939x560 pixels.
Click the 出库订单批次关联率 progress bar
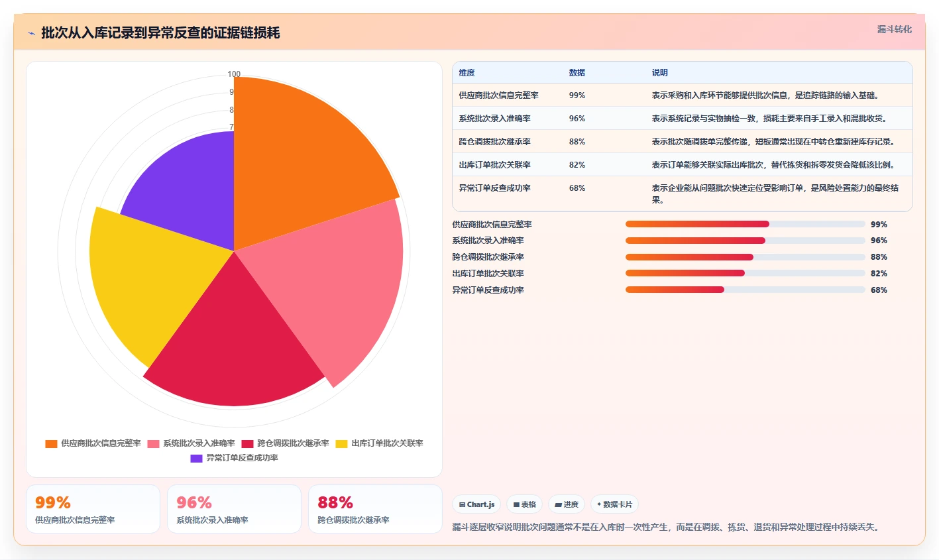pyautogui.click(x=746, y=273)
